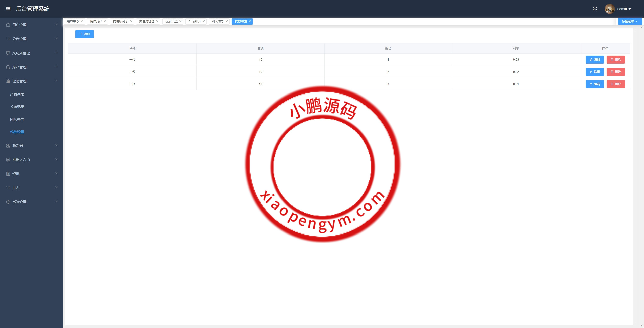Image resolution: width=644 pixels, height=328 pixels.
Task: Click the scroll down arrow on the scrollbar
Action: [635, 323]
